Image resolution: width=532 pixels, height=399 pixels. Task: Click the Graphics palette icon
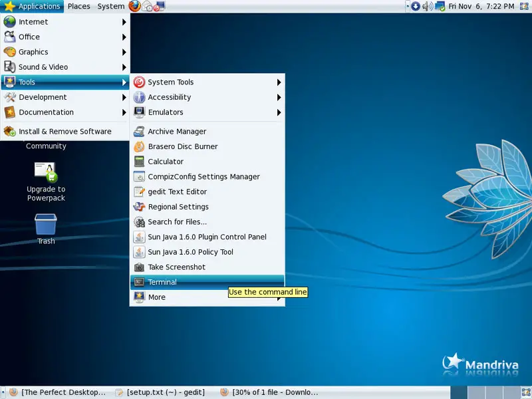(9, 52)
